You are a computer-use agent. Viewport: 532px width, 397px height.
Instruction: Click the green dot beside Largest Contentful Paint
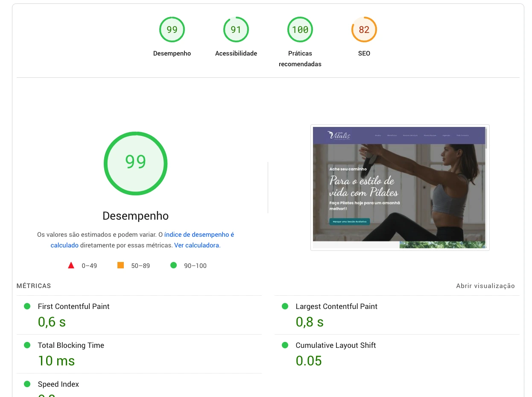click(x=285, y=306)
